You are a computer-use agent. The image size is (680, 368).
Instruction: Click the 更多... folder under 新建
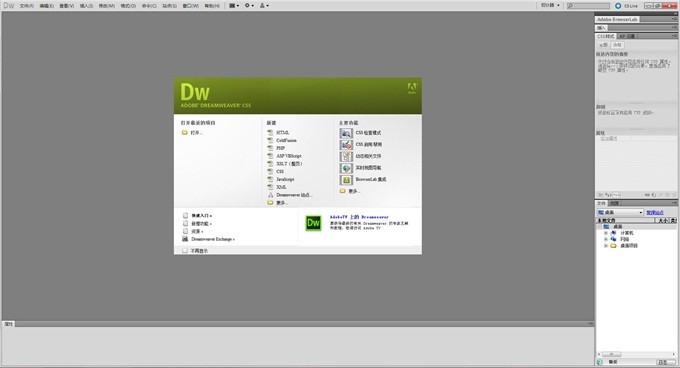[270, 203]
